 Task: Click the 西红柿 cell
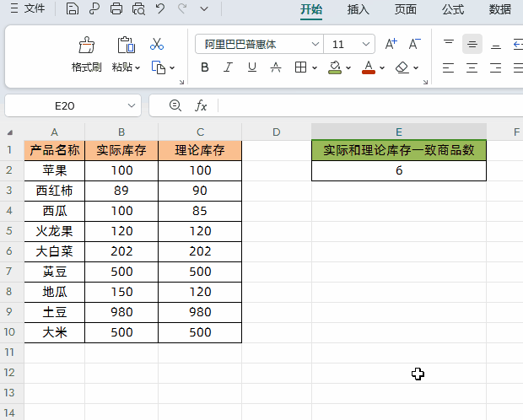pos(55,191)
